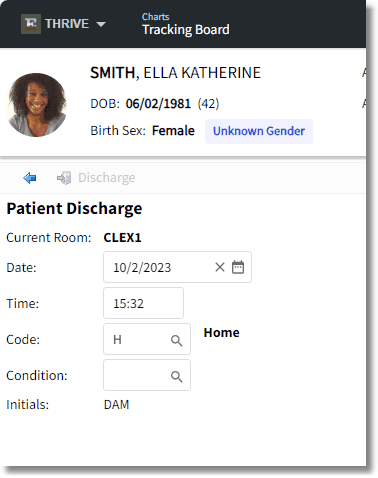Click patient name SMITH, ELLA KATHERINE

tap(175, 73)
